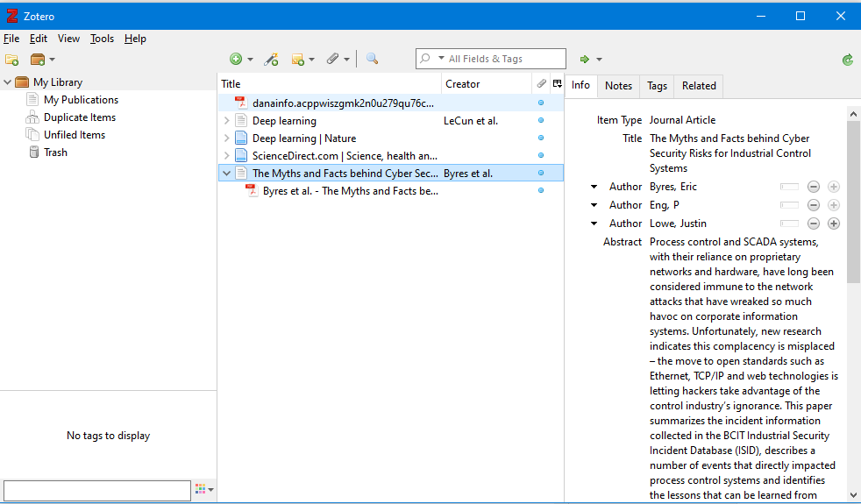
Task: Add author after Lowe, Justin plus button
Action: point(834,224)
